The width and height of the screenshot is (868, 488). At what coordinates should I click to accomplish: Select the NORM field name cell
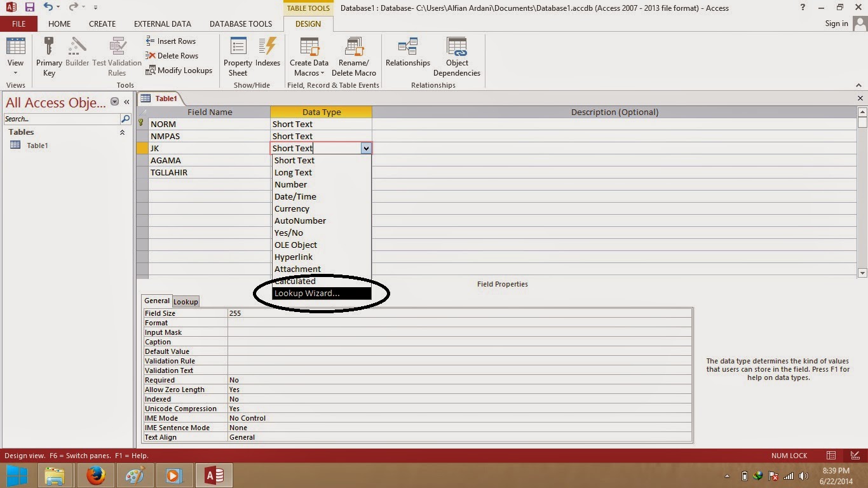click(x=210, y=124)
